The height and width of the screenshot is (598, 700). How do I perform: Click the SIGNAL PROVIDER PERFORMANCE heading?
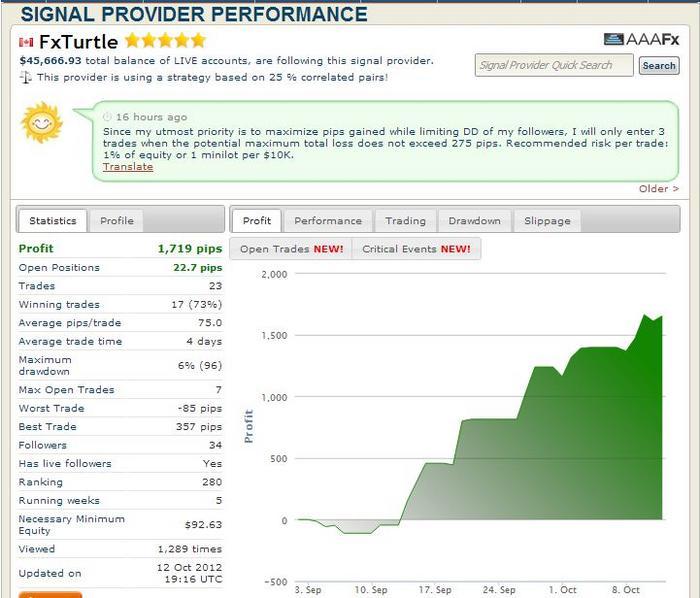(194, 14)
